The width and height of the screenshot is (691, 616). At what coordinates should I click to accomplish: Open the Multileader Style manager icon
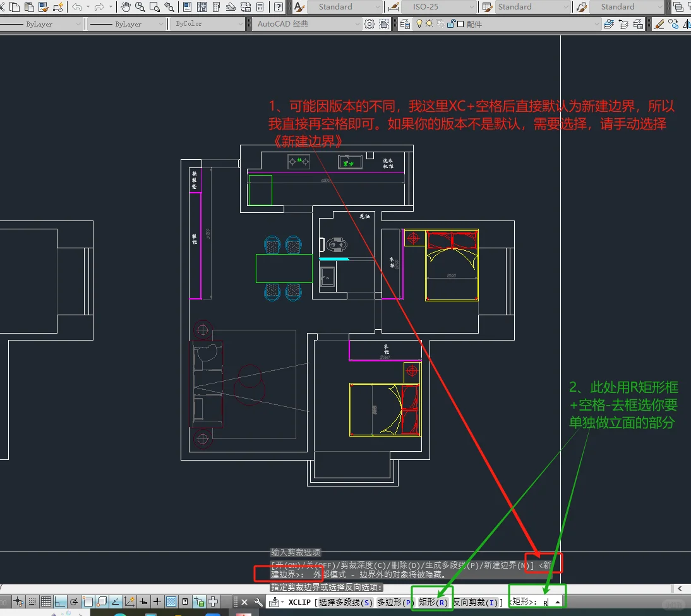click(x=582, y=6)
